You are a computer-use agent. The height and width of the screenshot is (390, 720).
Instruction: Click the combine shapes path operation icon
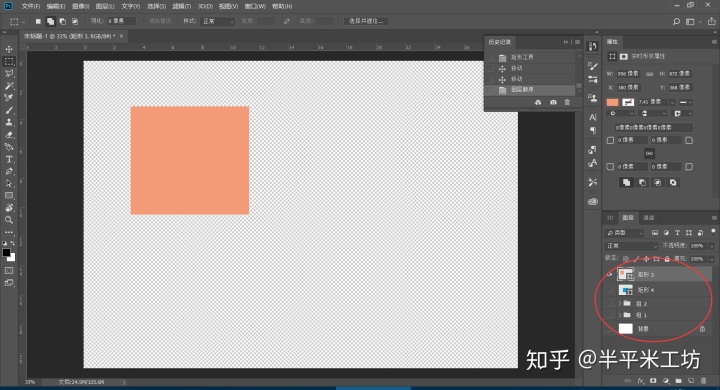tap(626, 183)
